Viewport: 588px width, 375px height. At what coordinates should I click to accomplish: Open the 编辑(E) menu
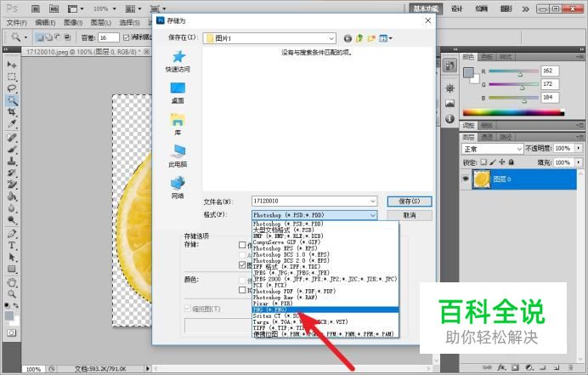click(x=45, y=23)
